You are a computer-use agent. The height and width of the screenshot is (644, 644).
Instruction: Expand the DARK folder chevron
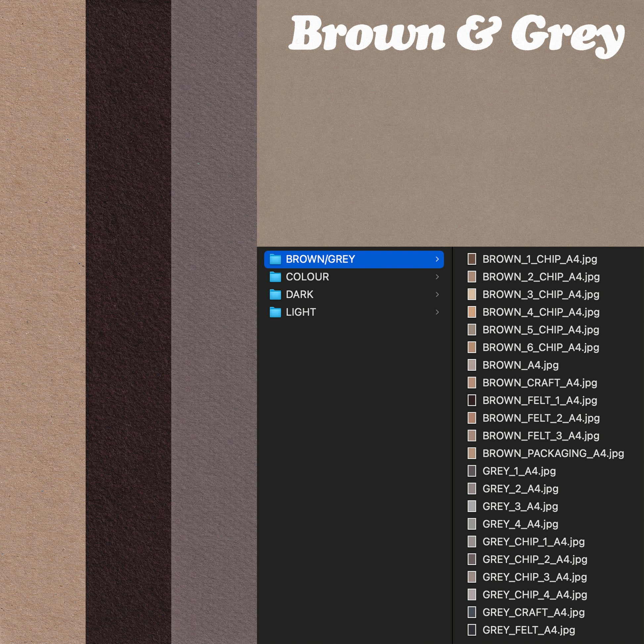pos(437,294)
